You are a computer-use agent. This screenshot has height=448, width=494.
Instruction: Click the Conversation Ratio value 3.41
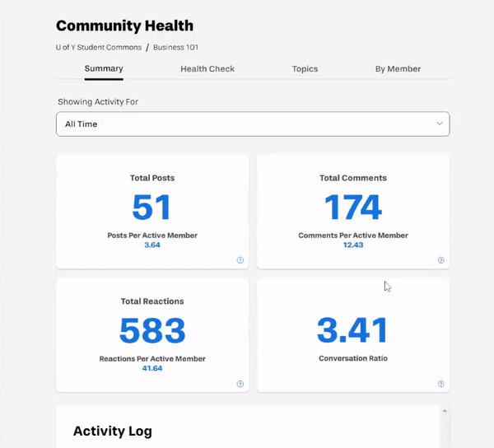[x=353, y=330]
